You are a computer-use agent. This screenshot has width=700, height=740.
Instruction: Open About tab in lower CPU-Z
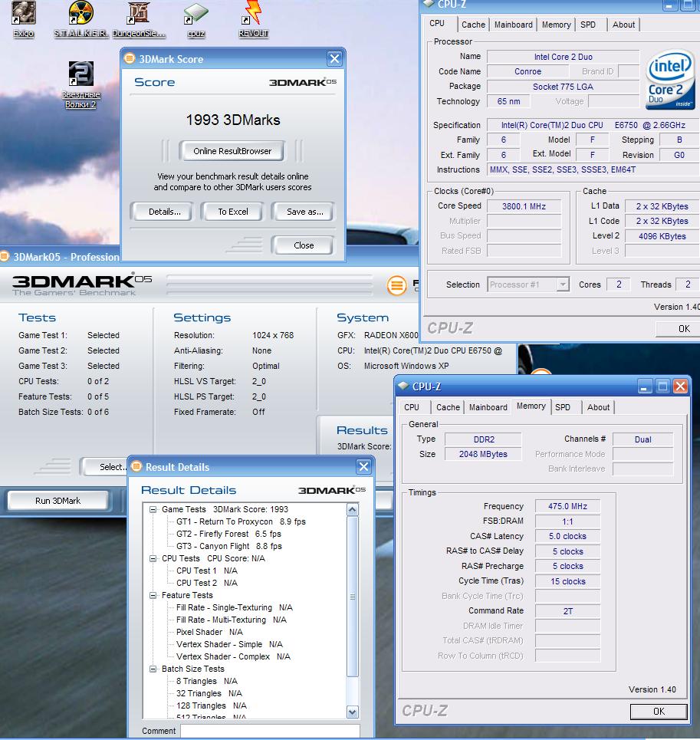tap(598, 407)
